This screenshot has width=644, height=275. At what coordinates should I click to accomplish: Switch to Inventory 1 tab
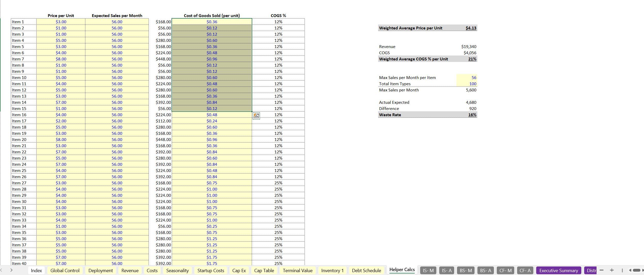[x=332, y=270]
